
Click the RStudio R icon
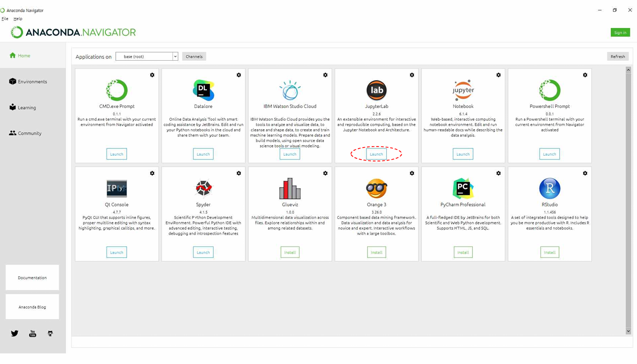(550, 189)
